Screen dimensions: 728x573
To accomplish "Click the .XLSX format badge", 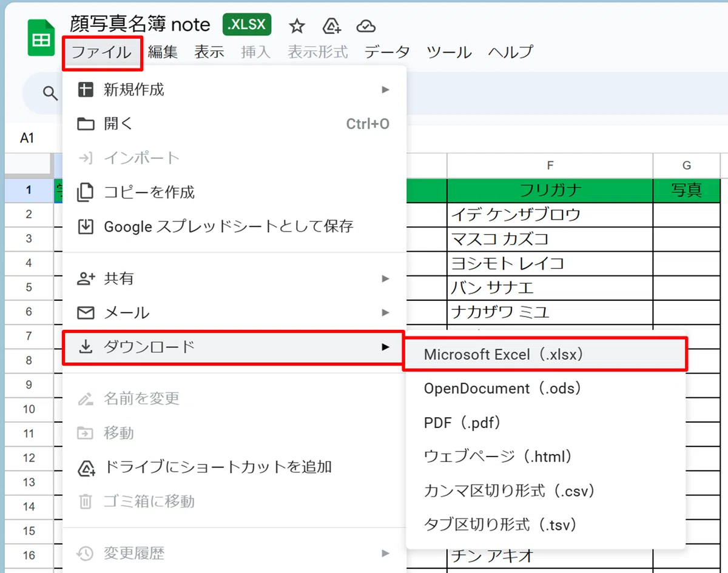I will (247, 24).
